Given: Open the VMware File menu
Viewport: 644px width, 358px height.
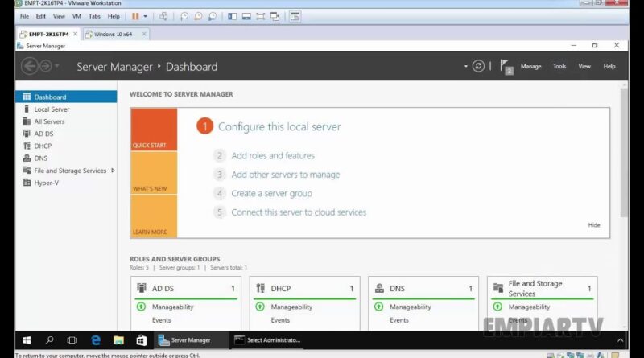Looking at the screenshot, I should pos(25,16).
